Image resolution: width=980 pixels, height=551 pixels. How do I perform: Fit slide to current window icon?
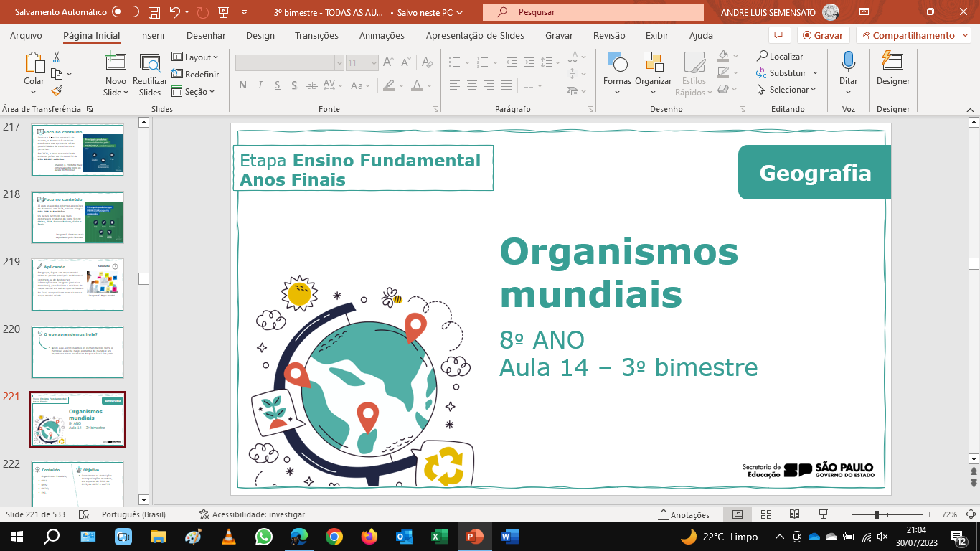pos(970,514)
